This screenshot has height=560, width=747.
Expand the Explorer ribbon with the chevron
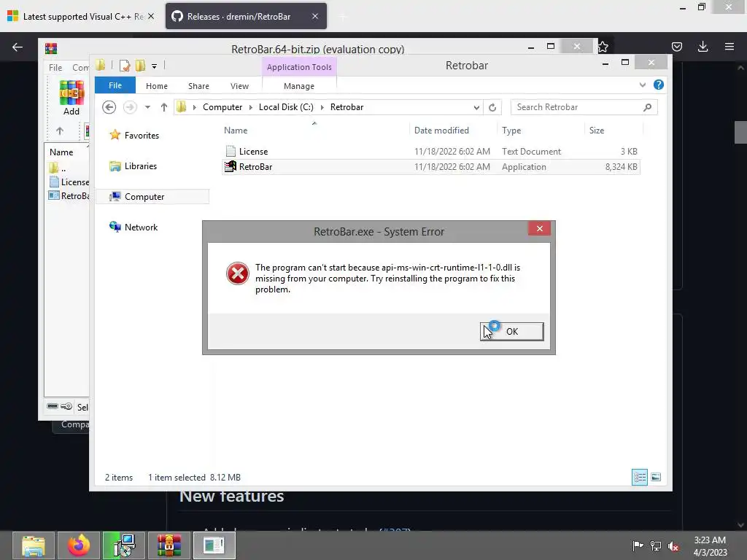click(x=643, y=85)
